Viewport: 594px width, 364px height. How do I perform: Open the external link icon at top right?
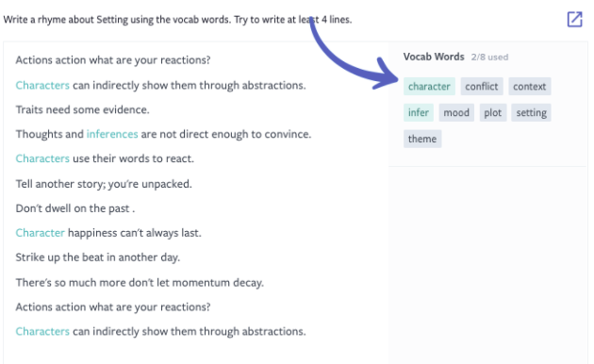click(x=574, y=19)
